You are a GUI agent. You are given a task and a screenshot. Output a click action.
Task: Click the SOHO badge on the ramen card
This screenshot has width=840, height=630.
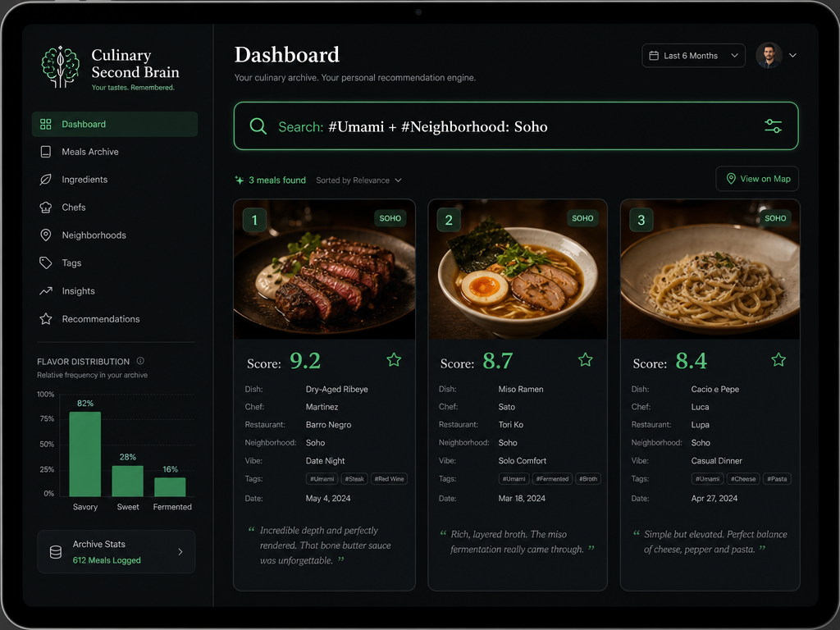coord(582,218)
